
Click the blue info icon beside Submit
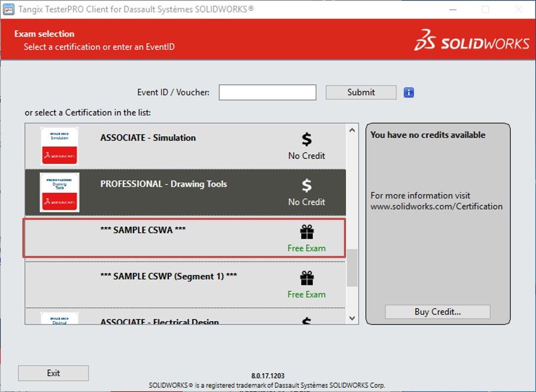pos(408,92)
